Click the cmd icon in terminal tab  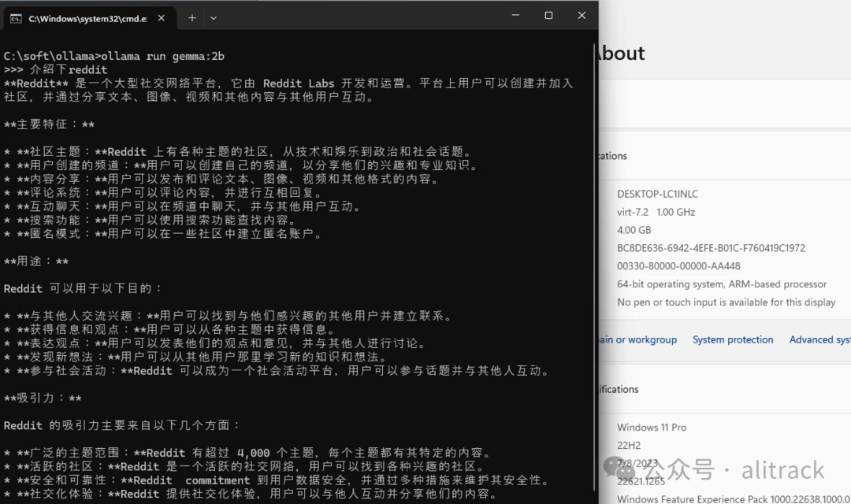[17, 18]
